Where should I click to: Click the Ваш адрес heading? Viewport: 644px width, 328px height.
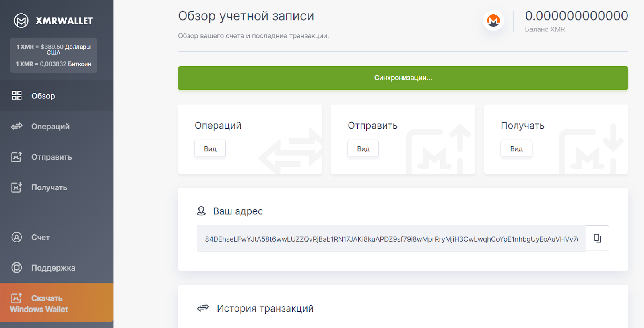[238, 211]
